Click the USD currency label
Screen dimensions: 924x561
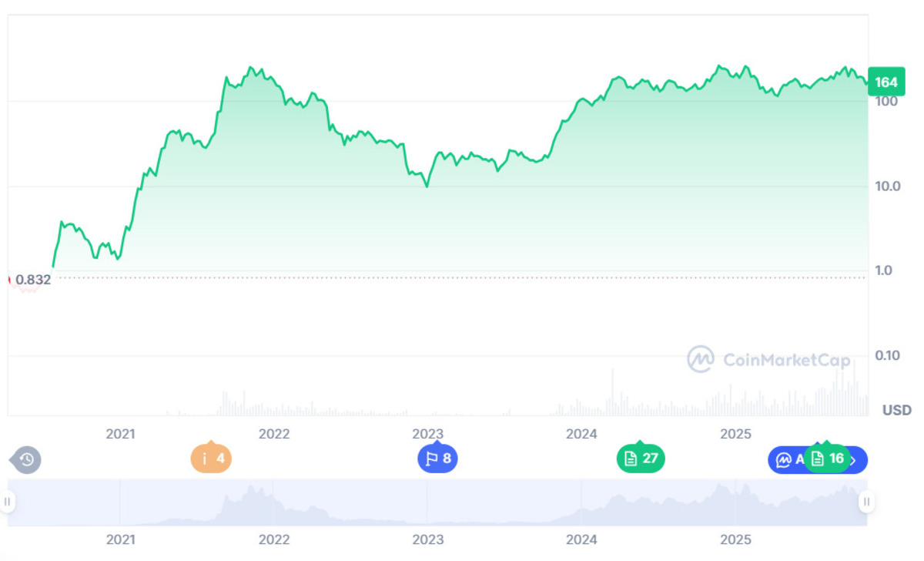coord(896,410)
